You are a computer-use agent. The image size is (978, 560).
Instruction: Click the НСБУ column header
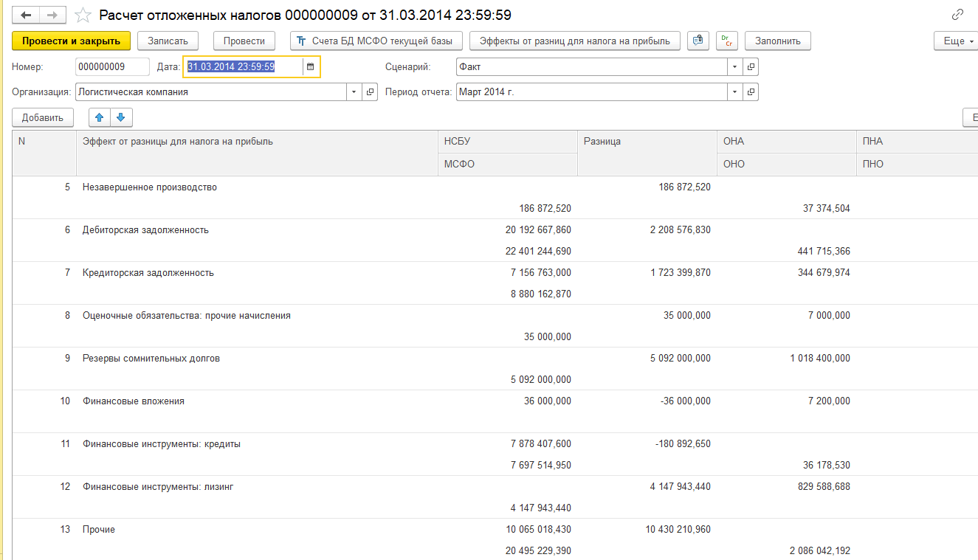[x=508, y=142]
